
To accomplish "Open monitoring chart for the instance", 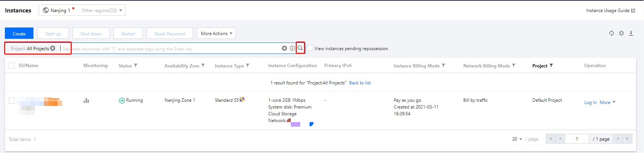I will pos(86,101).
